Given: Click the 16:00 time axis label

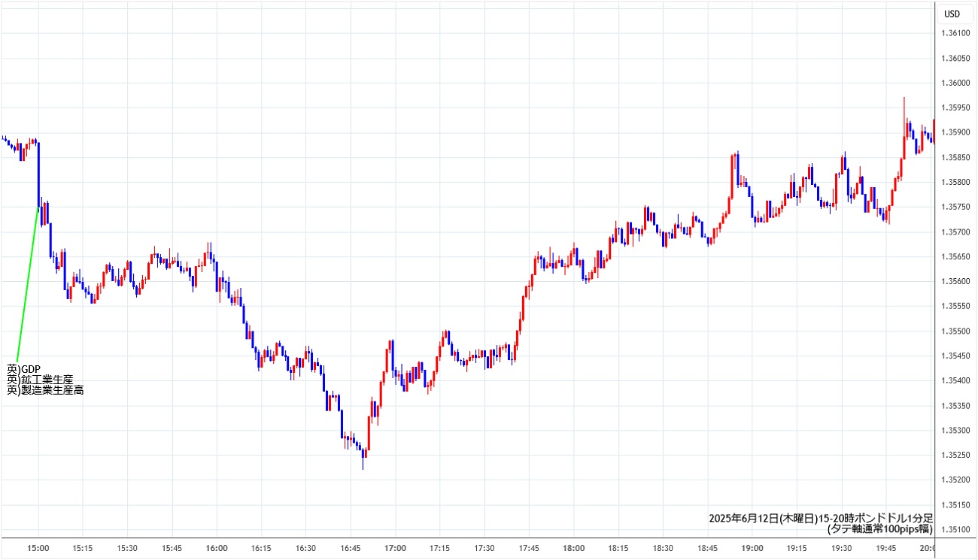Looking at the screenshot, I should (x=217, y=549).
